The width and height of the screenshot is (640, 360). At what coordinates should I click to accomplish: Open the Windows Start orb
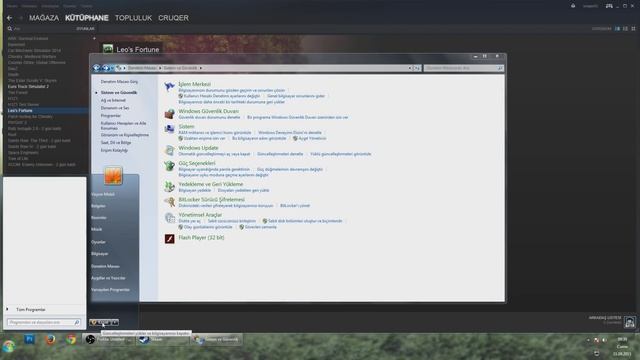pyautogui.click(x=9, y=346)
